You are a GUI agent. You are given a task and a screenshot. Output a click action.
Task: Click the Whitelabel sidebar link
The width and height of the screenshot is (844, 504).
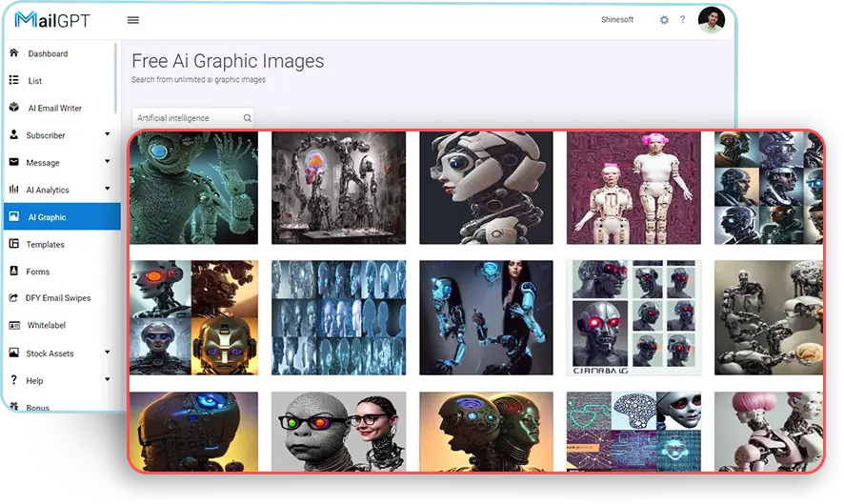point(47,326)
